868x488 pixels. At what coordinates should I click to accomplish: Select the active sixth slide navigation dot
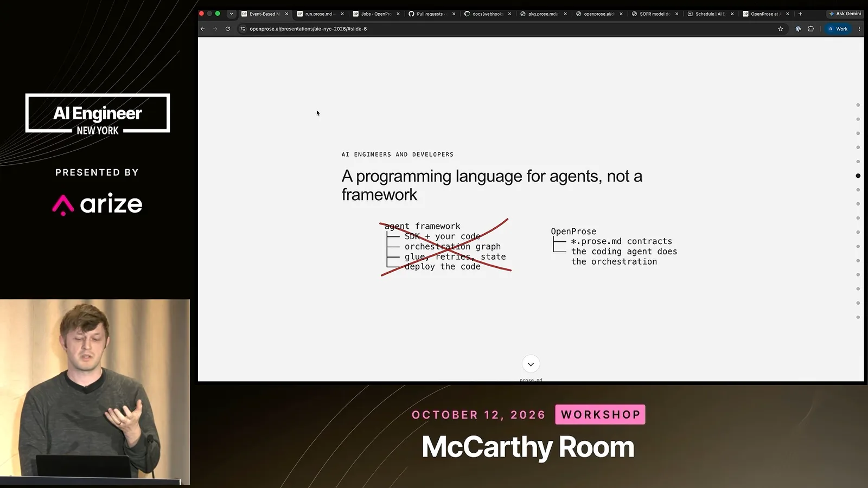858,176
